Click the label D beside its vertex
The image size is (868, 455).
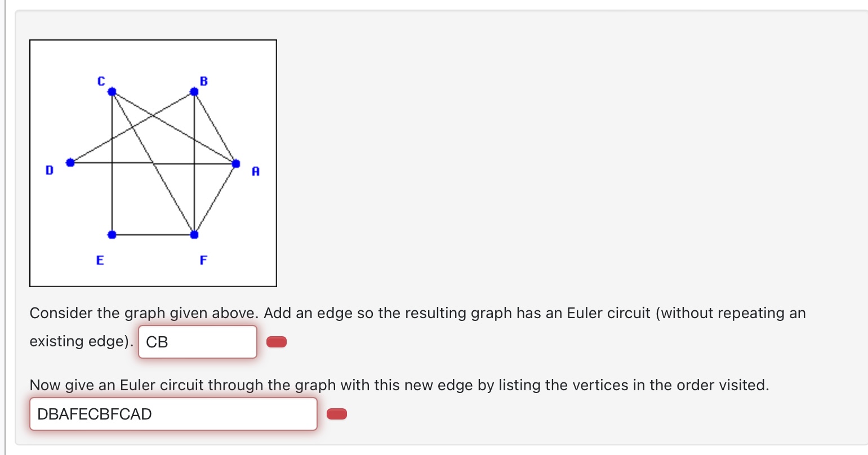point(49,170)
